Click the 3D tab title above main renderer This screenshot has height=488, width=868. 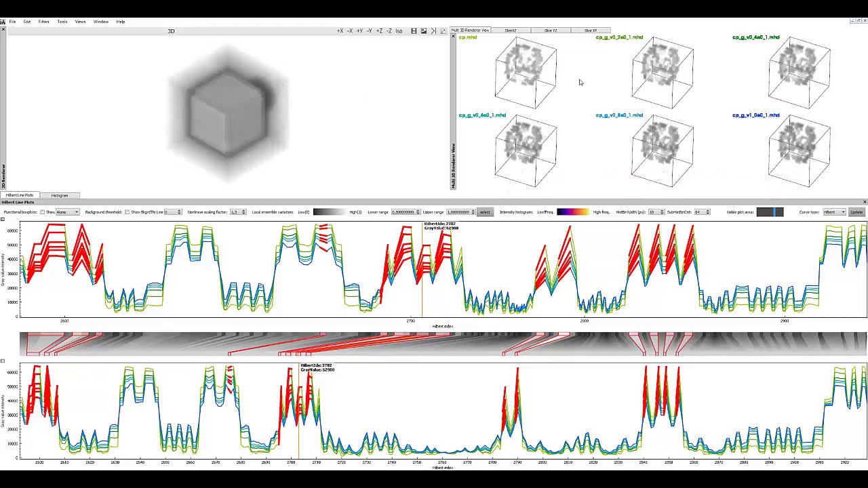[171, 30]
